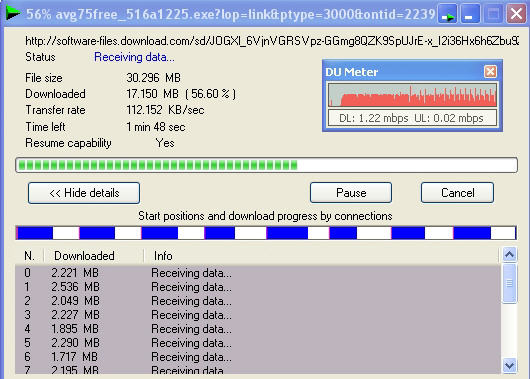Screen dimensions: 530x379
Task: Click the DL/UL speed readout in DU Meter
Action: click(411, 118)
